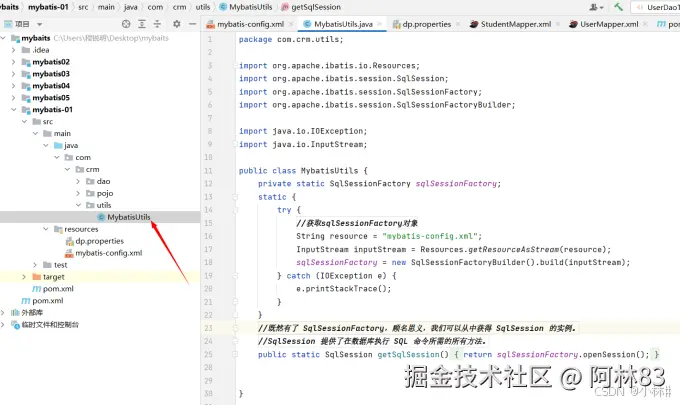Click the collapse all icon in project panel
Image resolution: width=680 pixels, height=405 pixels.
(157, 24)
